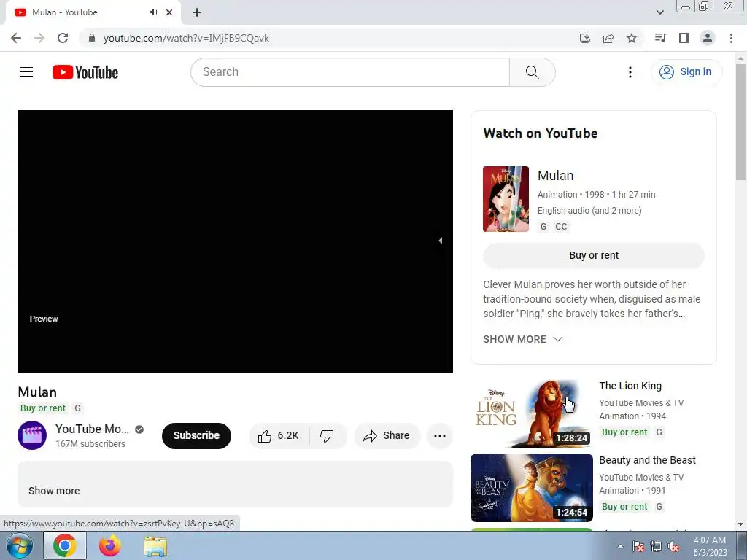
Task: Open the YouTube hamburger guide menu
Action: [26, 72]
